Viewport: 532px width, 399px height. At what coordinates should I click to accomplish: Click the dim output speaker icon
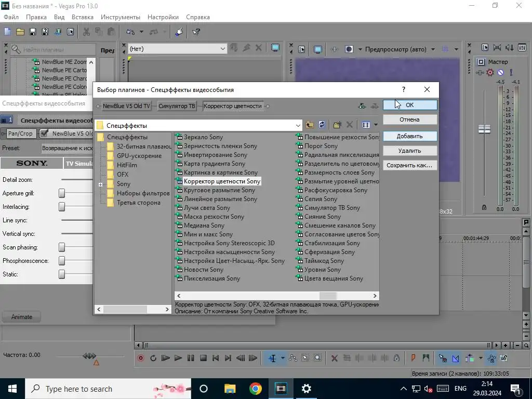(x=510, y=47)
